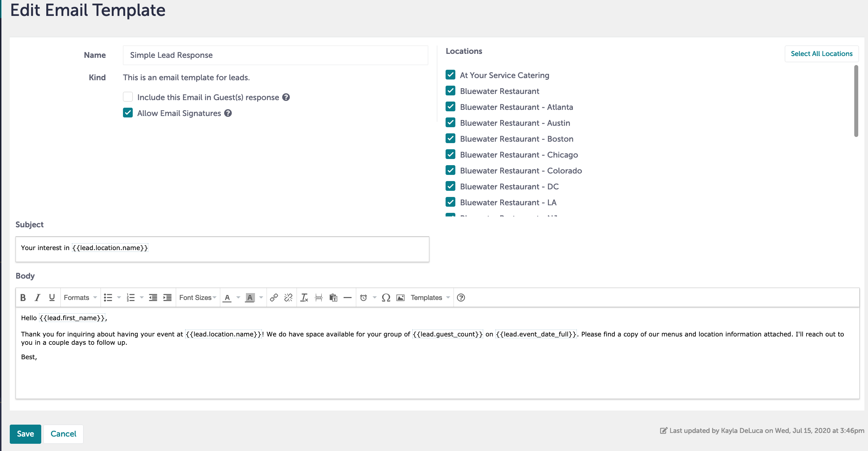Viewport: 868px width, 451px height.
Task: Insert a hyperlink using chain icon
Action: pyautogui.click(x=274, y=297)
